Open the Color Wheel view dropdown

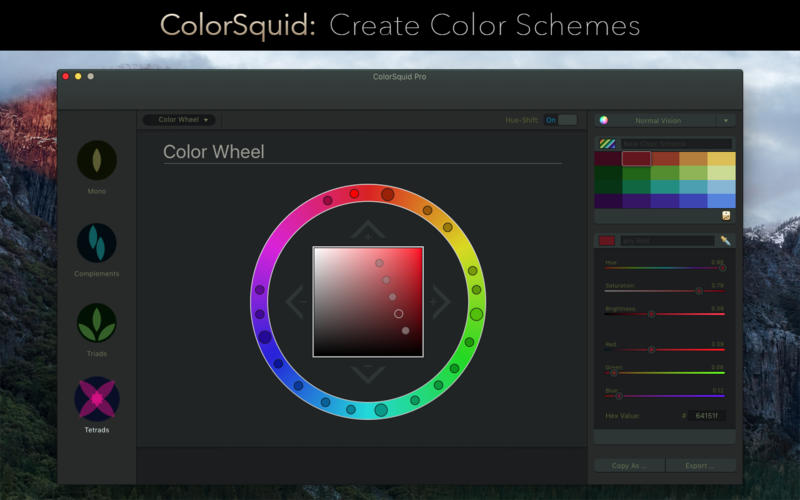(x=179, y=120)
